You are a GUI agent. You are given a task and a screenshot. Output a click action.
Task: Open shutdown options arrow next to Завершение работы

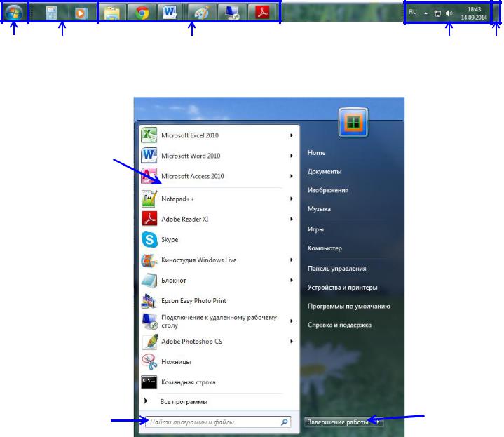(379, 422)
